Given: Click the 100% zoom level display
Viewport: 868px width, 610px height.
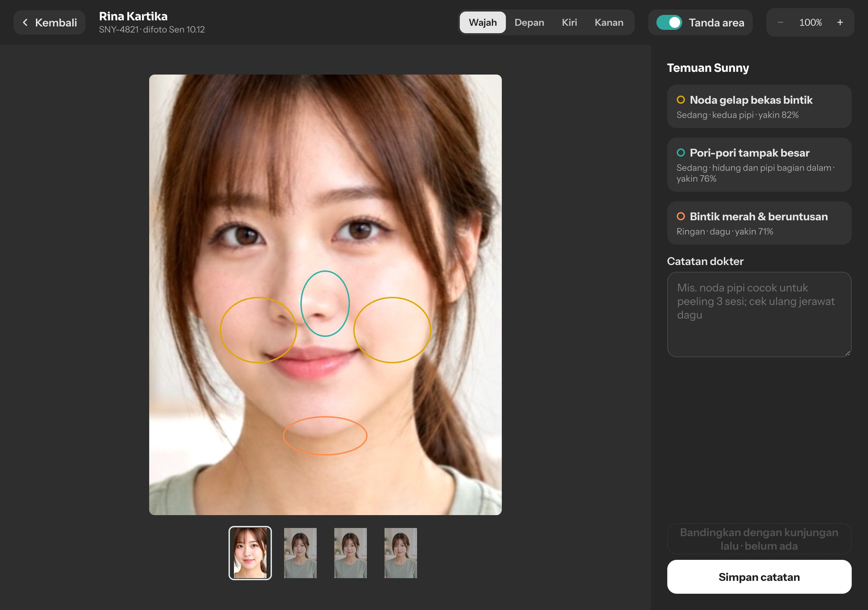Looking at the screenshot, I should [810, 22].
